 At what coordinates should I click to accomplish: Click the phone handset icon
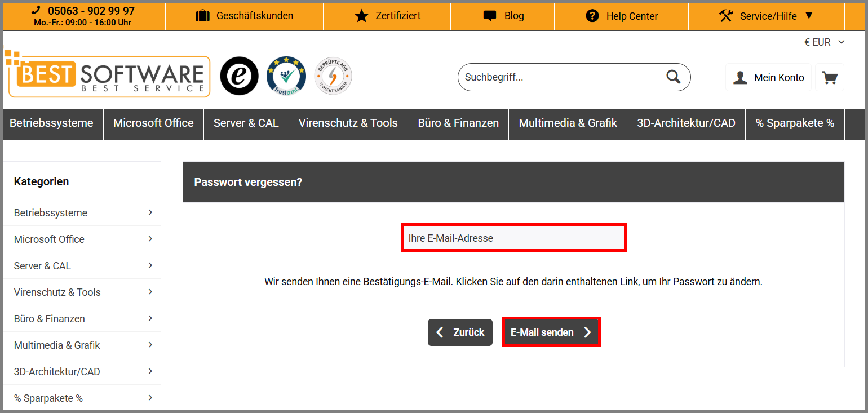click(x=36, y=10)
